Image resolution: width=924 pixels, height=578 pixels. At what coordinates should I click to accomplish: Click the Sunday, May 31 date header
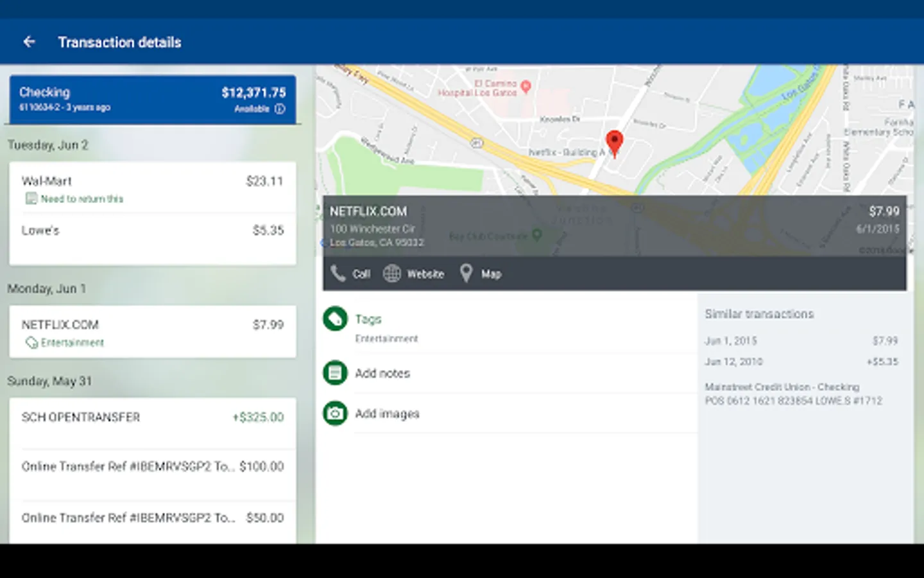49,381
